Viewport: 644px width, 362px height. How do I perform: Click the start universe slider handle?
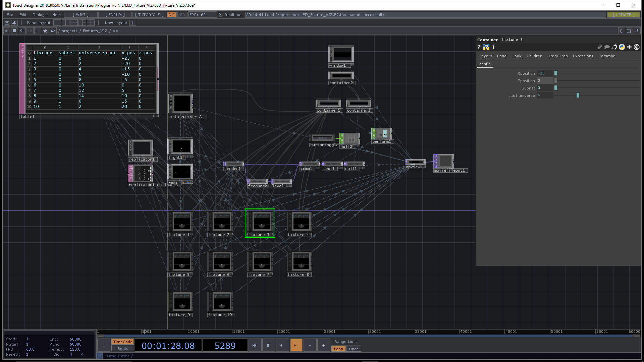tap(578, 96)
